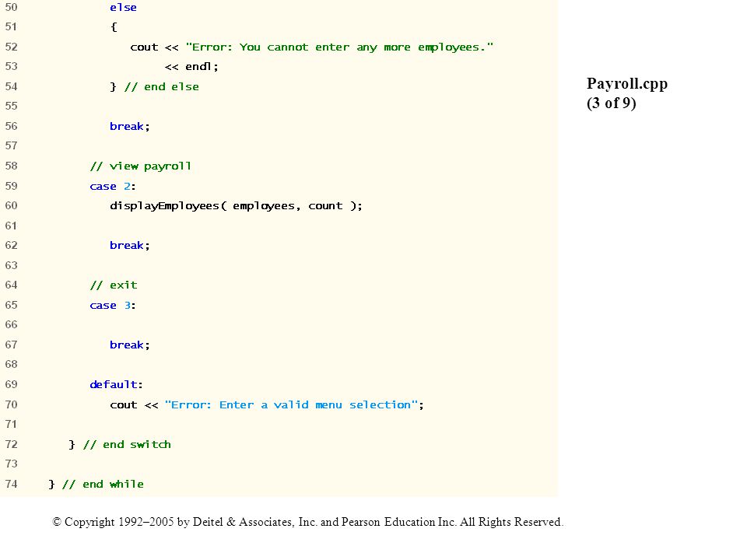Click the displayEmployees( employees, count ); call
This screenshot has width=747, height=560.
236,205
